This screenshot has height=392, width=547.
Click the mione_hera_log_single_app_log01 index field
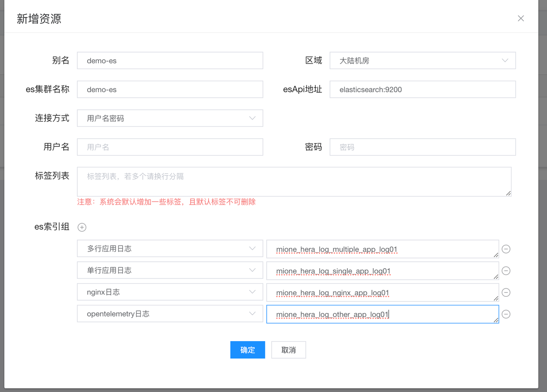click(382, 271)
